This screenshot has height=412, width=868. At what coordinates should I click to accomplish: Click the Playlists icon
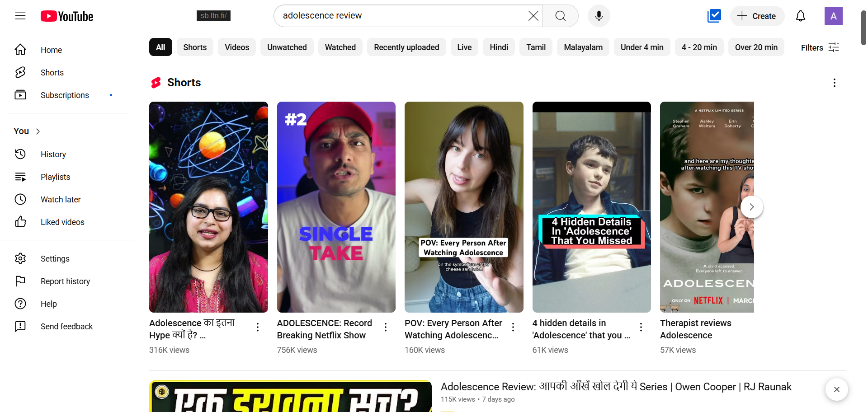pos(20,177)
